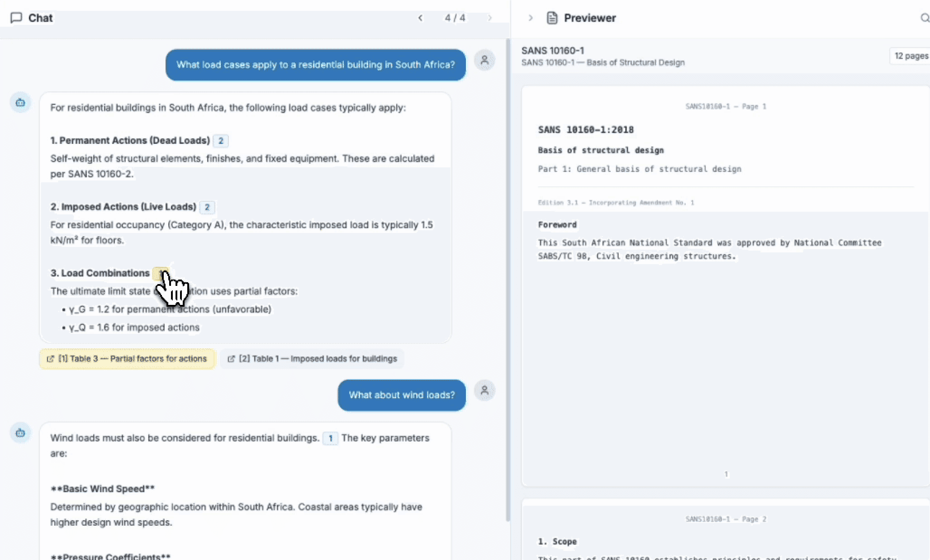
Task: Open citation 2 next to Permanent Actions
Action: (221, 141)
